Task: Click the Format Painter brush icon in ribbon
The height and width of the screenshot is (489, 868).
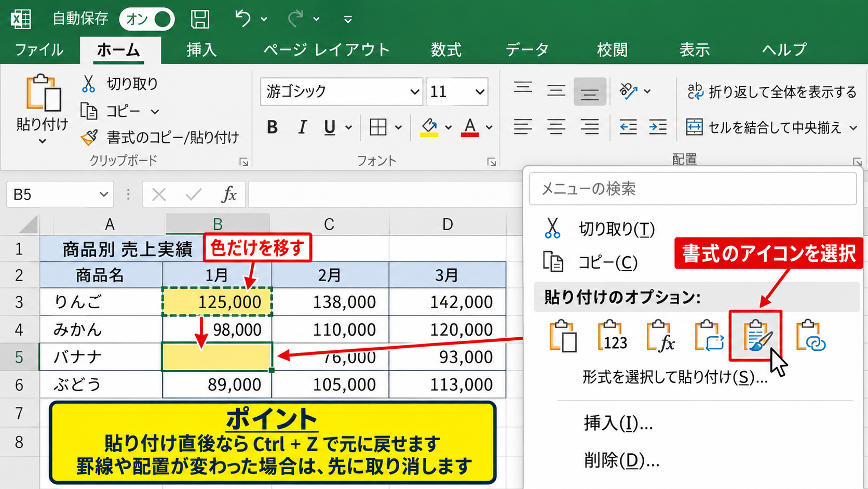Action: [89, 137]
